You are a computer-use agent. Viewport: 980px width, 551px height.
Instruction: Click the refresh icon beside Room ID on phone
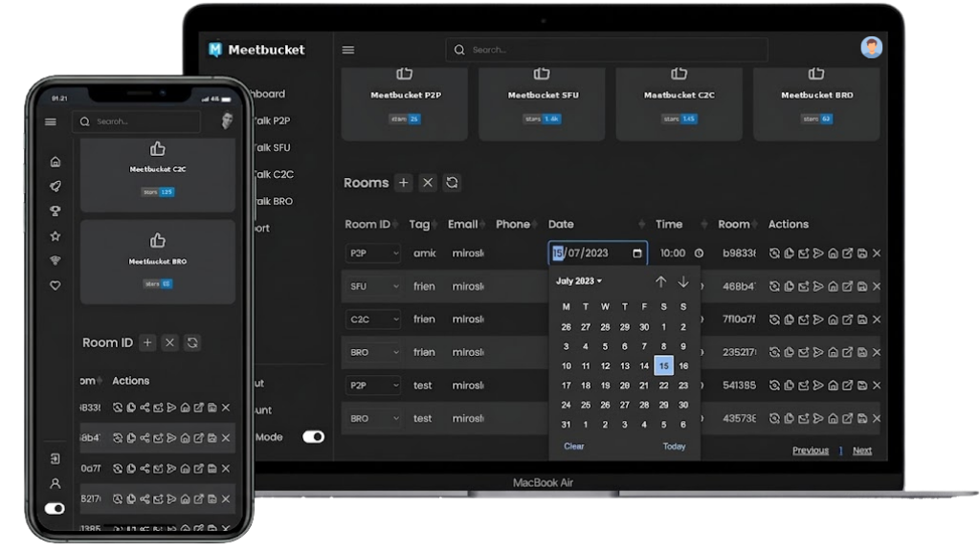192,342
